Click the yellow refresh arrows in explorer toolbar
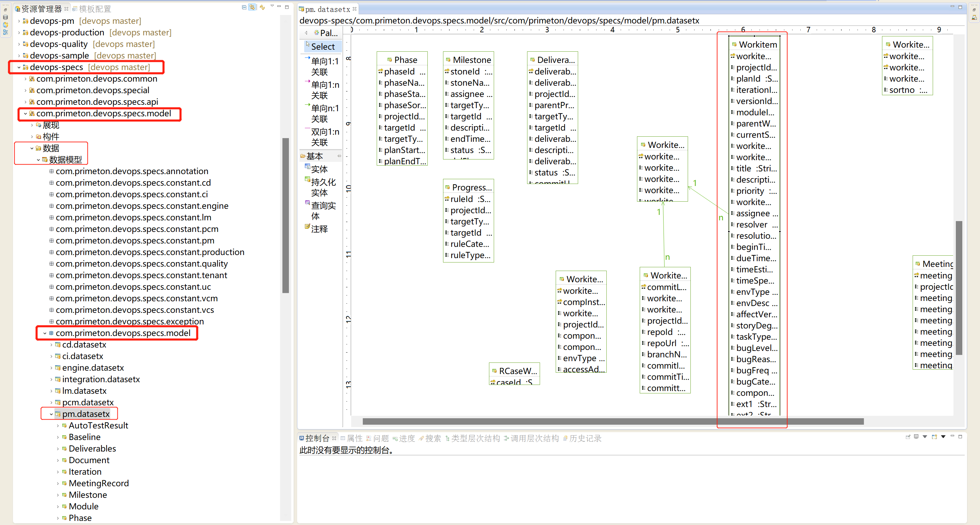Image resolution: width=980 pixels, height=525 pixels. point(262,7)
